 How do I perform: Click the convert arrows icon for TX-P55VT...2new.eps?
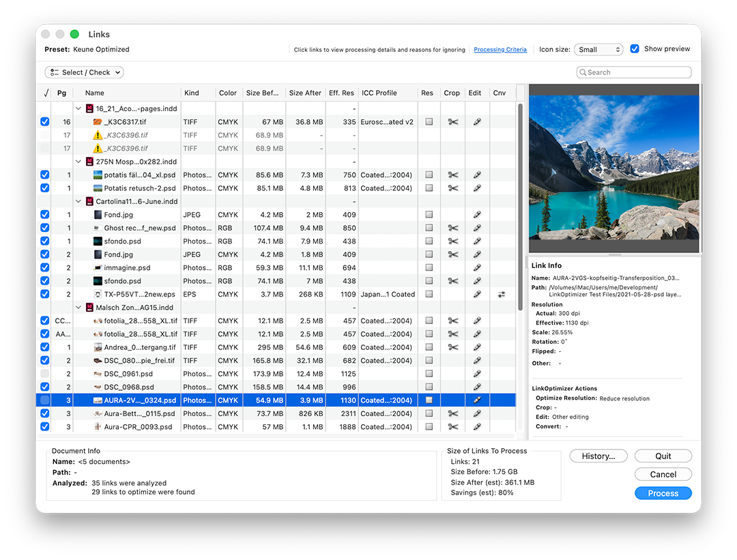click(502, 294)
